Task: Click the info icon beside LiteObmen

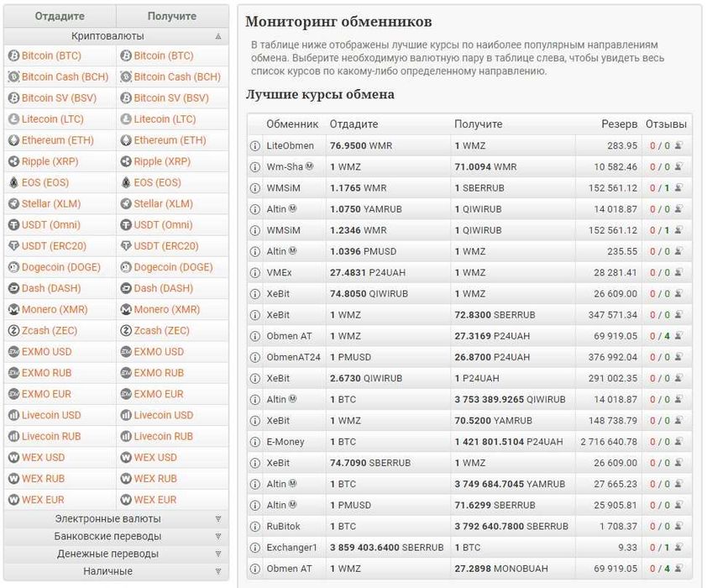Action: tap(255, 145)
